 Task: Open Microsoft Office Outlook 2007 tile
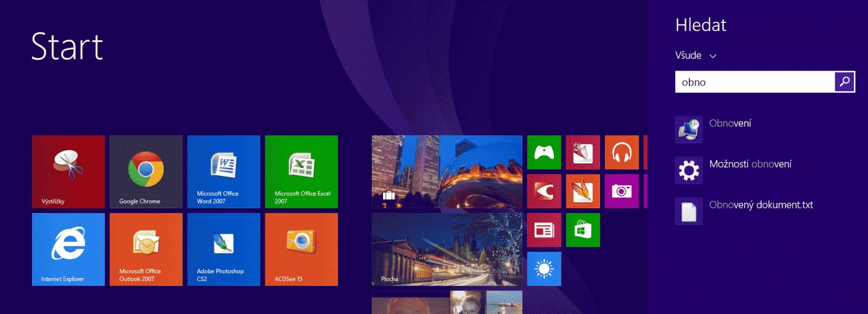pos(146,249)
